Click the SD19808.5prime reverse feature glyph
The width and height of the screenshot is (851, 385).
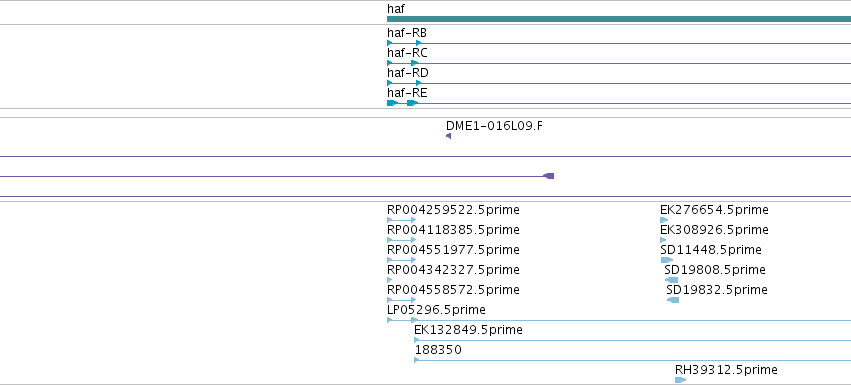(x=671, y=280)
